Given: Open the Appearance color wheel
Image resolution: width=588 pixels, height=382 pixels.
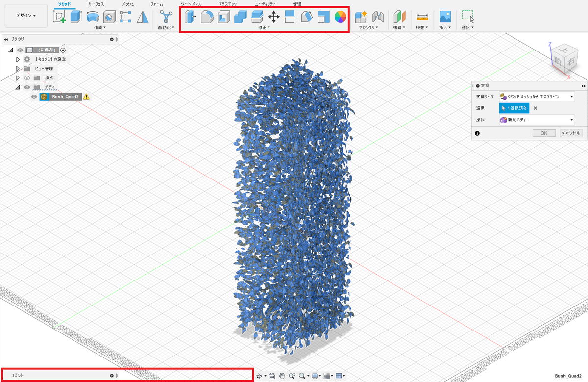Looking at the screenshot, I should 340,18.
